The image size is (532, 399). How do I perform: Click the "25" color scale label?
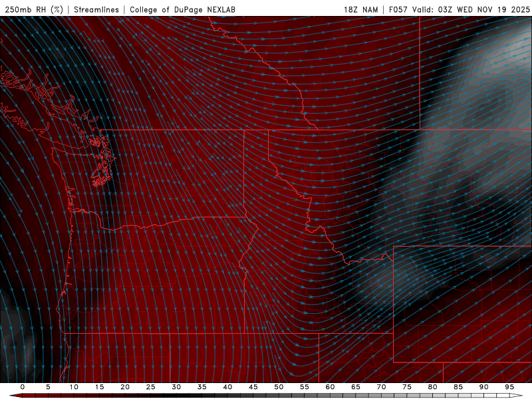tap(151, 387)
